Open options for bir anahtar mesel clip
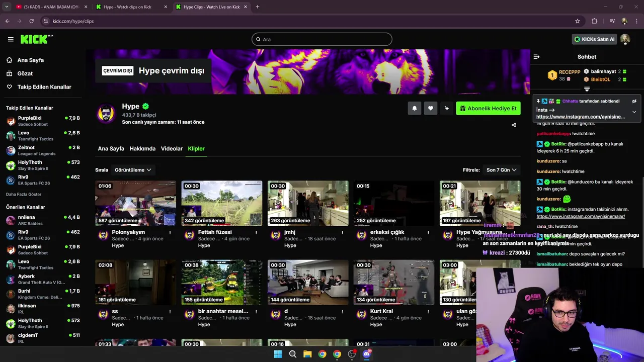The width and height of the screenshot is (644, 362). [256, 311]
